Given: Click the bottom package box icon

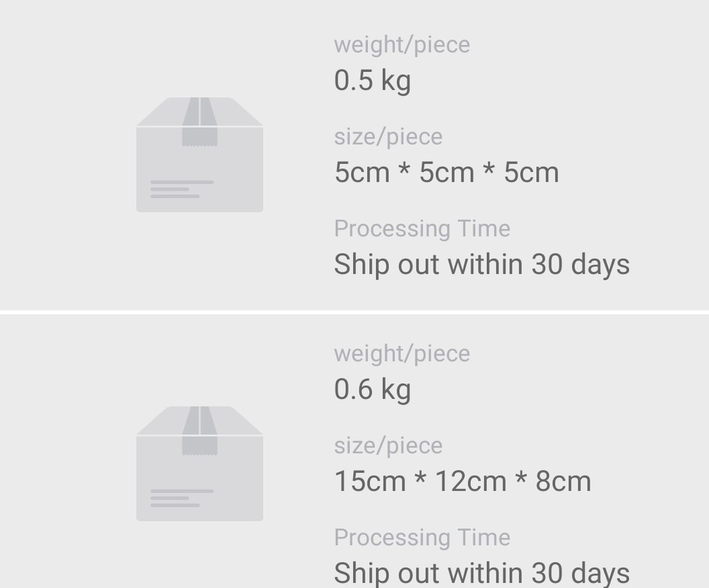Looking at the screenshot, I should pos(199,463).
